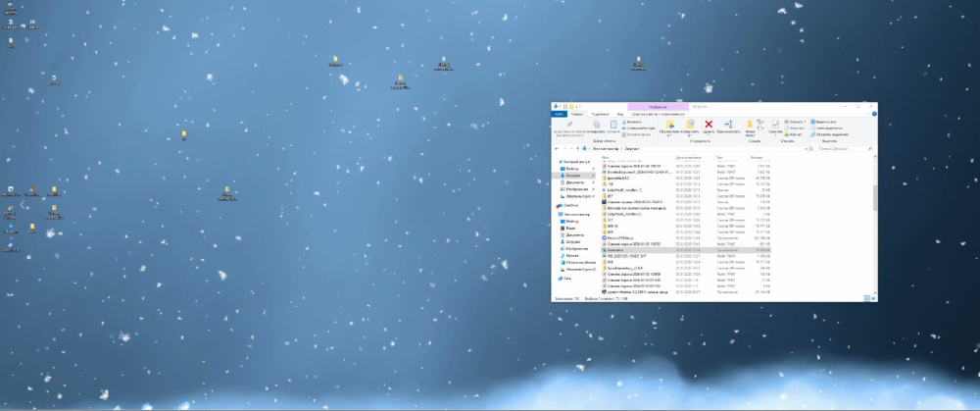The height and width of the screenshot is (411, 980).
Task: Open address bar history dropdown arrow
Action: [805, 149]
